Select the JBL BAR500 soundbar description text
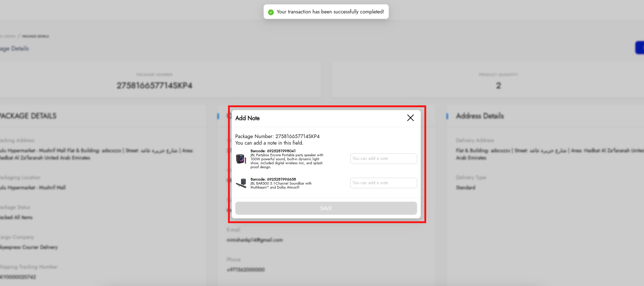 (281, 185)
